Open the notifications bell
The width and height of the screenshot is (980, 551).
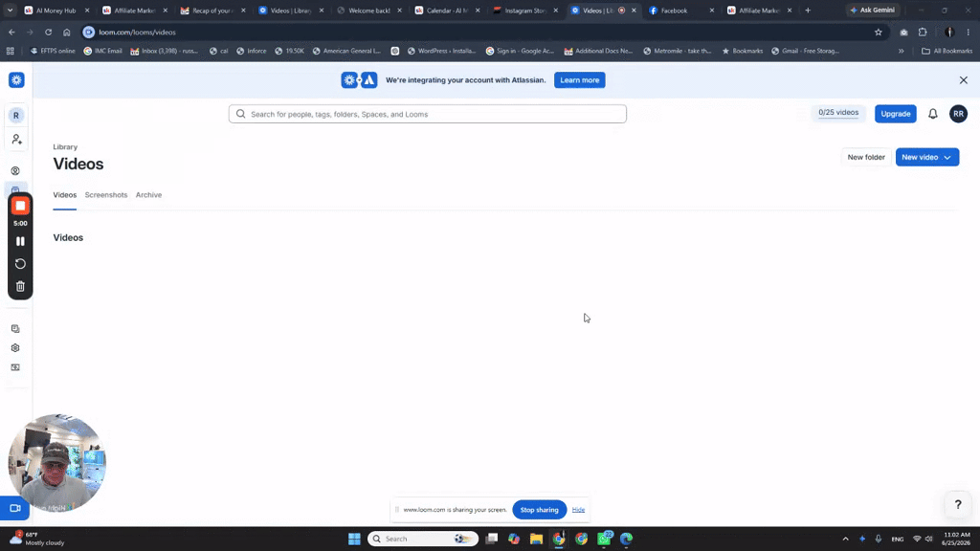932,114
